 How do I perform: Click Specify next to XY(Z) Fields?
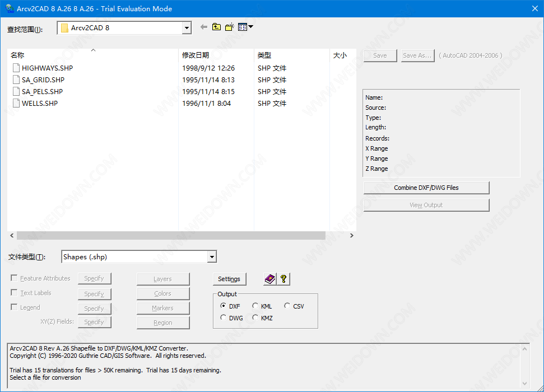tap(94, 322)
